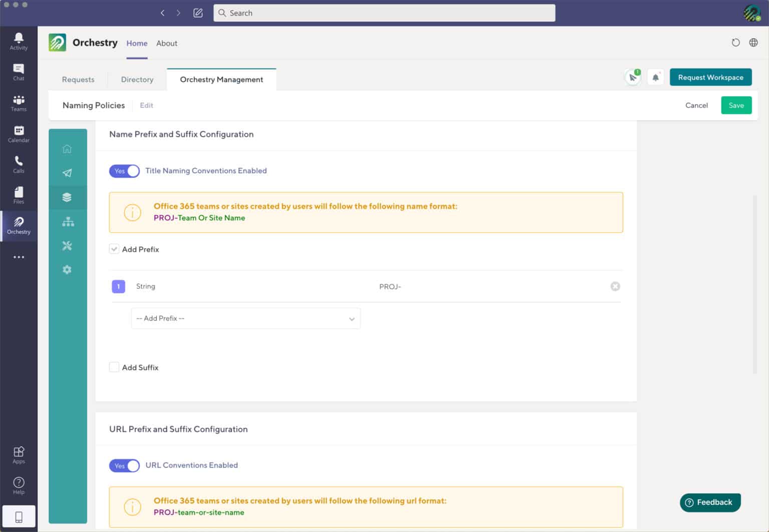Switch to the Directory tab
Image resolution: width=769 pixels, height=532 pixels.
click(x=137, y=79)
